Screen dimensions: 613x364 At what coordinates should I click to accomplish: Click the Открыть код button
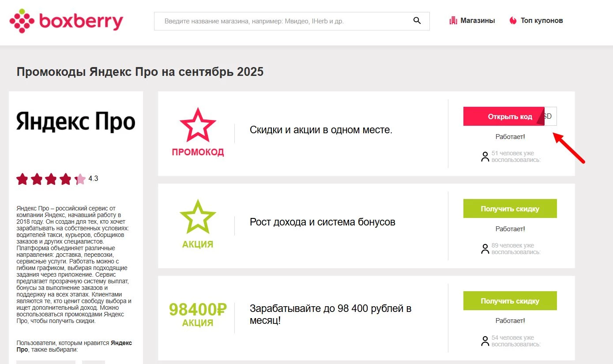(x=503, y=116)
